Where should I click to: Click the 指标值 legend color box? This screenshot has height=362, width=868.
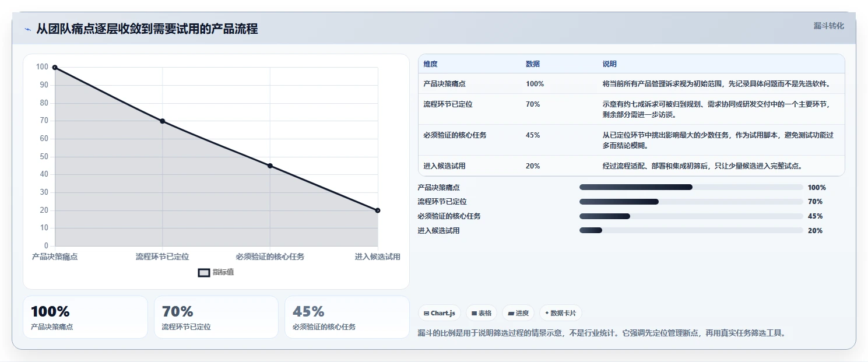tap(203, 272)
